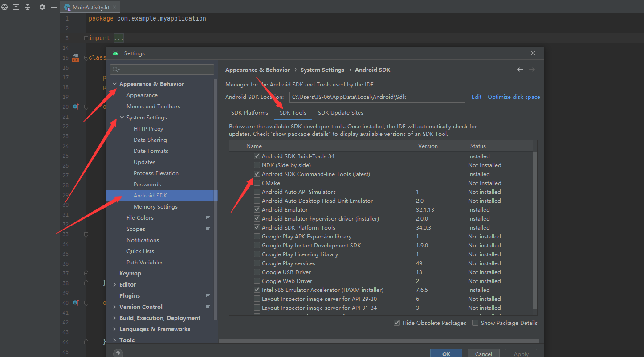Click the project-level icon beside Scopes
The image size is (644, 357).
pos(208,229)
